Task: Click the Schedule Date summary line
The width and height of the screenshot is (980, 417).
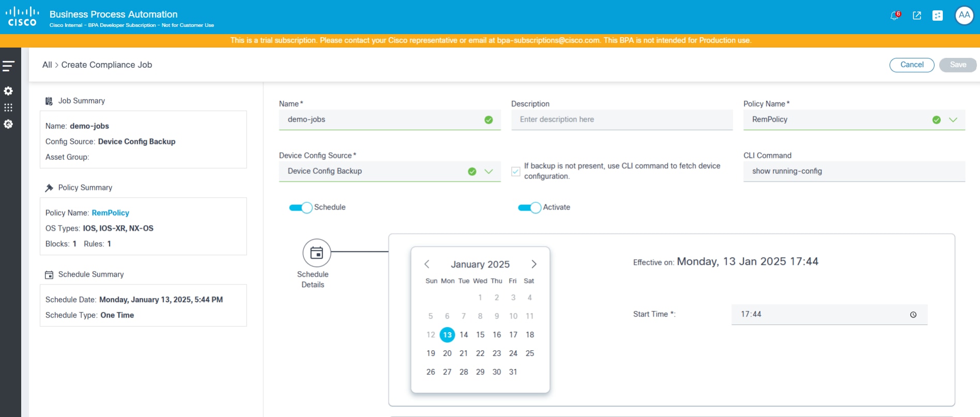Action: coord(134,300)
